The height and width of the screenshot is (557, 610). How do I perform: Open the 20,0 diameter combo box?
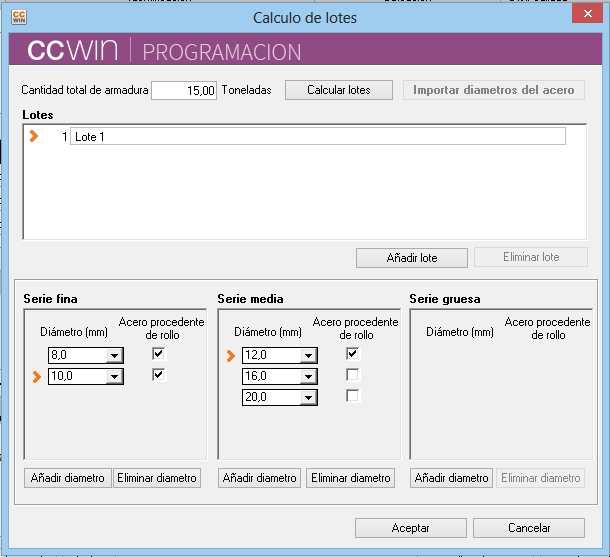tap(309, 397)
